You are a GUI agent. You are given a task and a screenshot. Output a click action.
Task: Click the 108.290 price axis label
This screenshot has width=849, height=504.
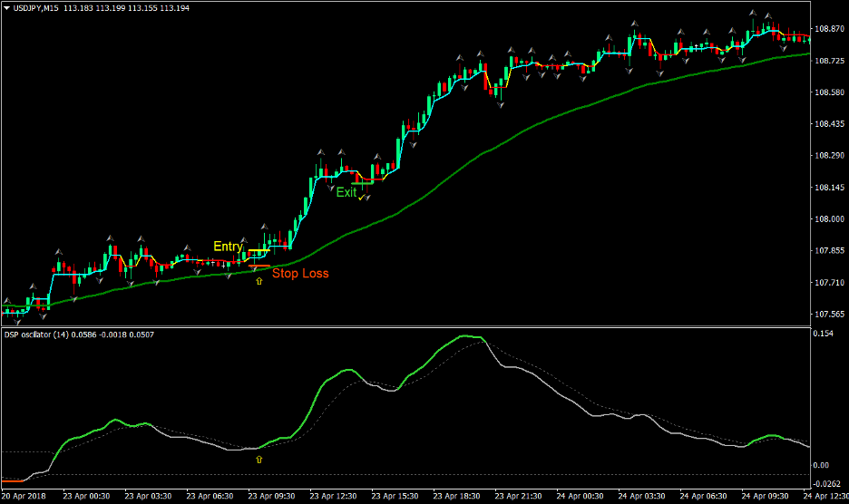[x=830, y=156]
